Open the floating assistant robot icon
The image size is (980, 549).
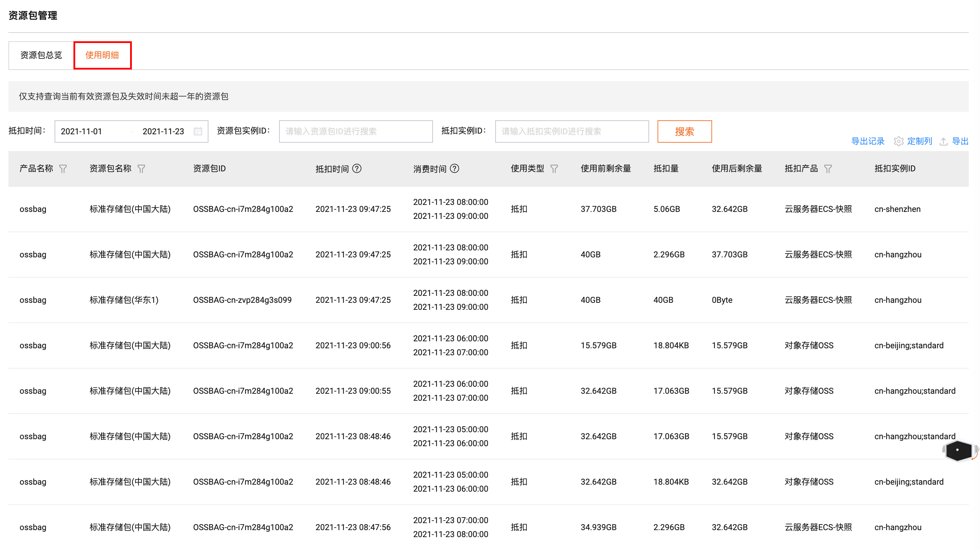959,450
